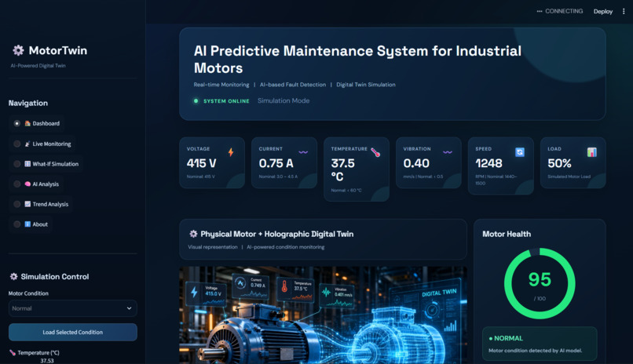Image resolution: width=633 pixels, height=364 pixels.
Task: Click the Motor Health 95 gauge ring
Action: (540, 284)
